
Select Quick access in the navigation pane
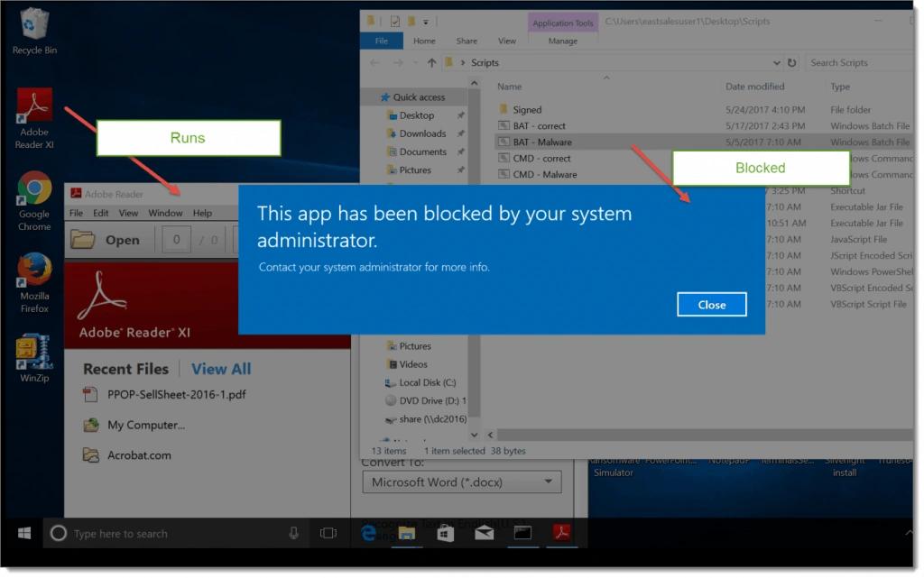[419, 97]
